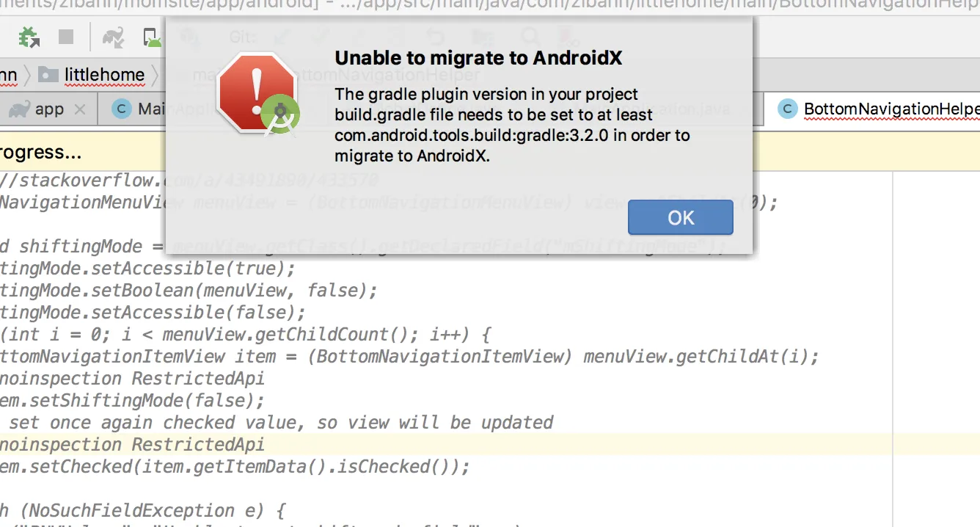Select the littlehome breadcrumb folder
This screenshot has width=980, height=527.
coord(91,74)
